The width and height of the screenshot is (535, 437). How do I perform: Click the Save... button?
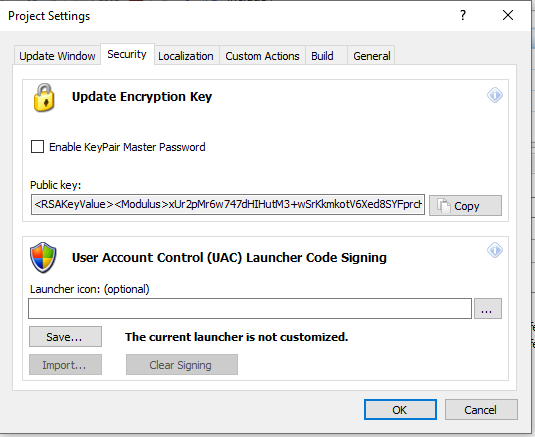click(x=65, y=337)
